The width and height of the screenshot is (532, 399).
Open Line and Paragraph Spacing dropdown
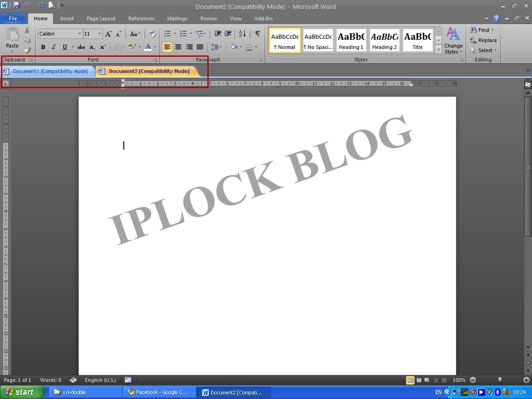[217, 47]
